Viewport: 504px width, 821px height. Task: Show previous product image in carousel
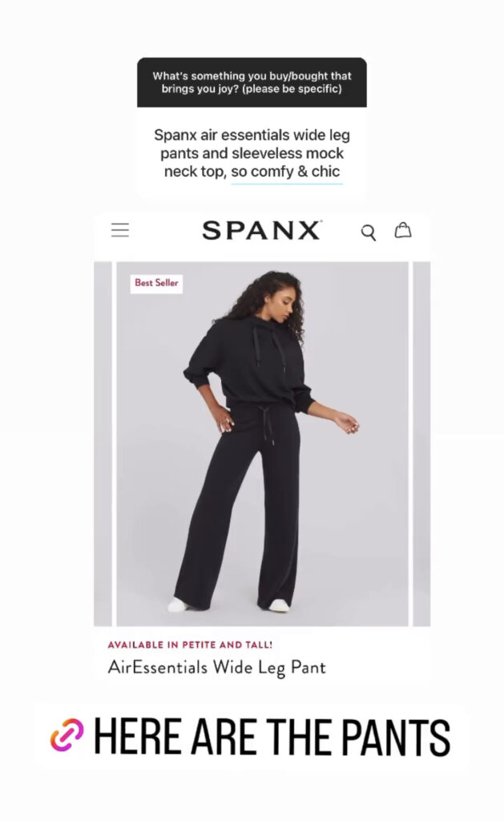pyautogui.click(x=103, y=443)
